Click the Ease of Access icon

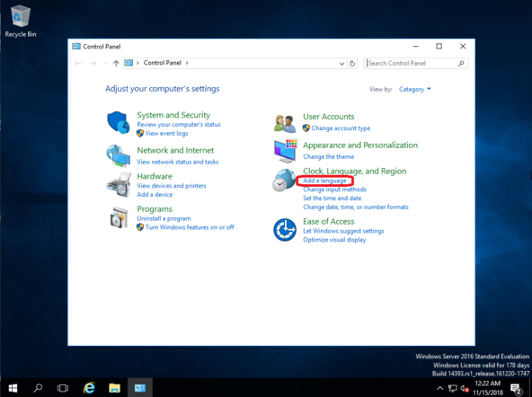[285, 230]
